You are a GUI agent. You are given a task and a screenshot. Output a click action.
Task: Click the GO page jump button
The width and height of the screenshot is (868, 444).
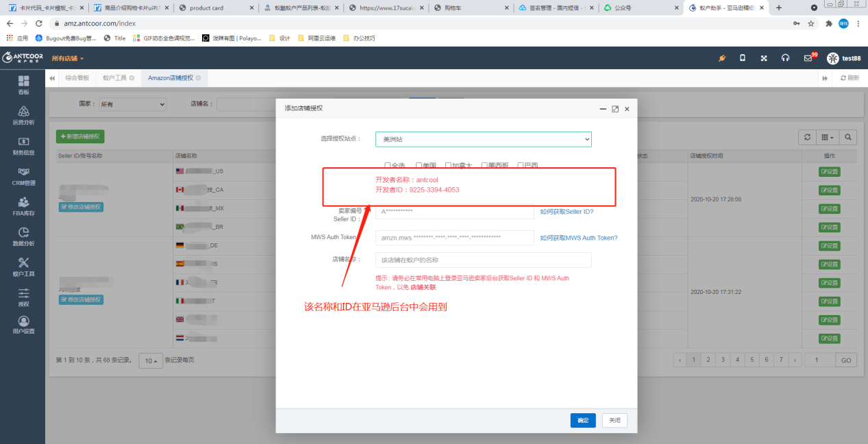[x=846, y=360]
